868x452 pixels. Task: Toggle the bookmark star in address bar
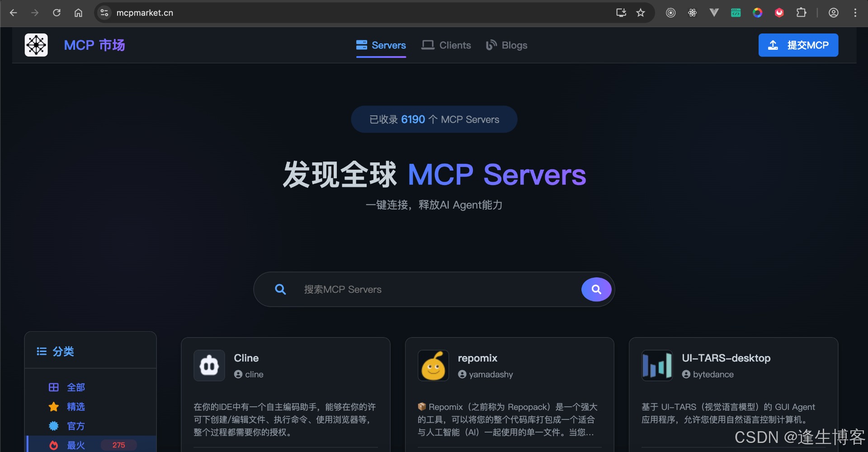tap(641, 13)
